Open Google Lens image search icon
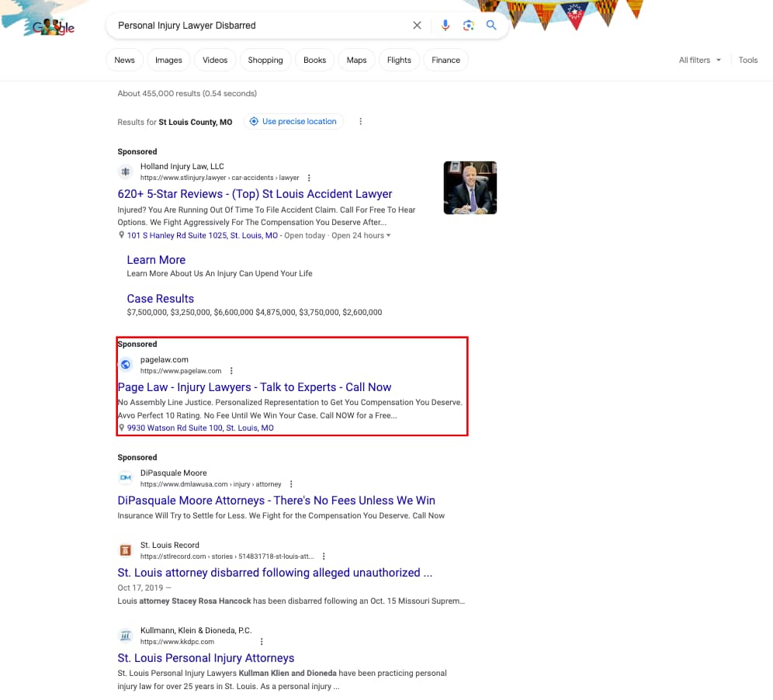 tap(468, 25)
